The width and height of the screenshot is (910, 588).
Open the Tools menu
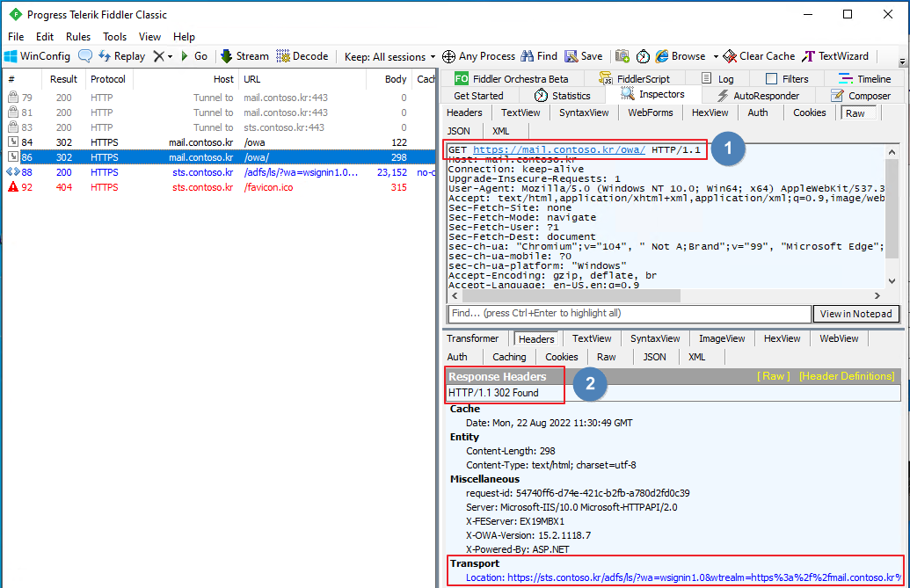(x=115, y=37)
